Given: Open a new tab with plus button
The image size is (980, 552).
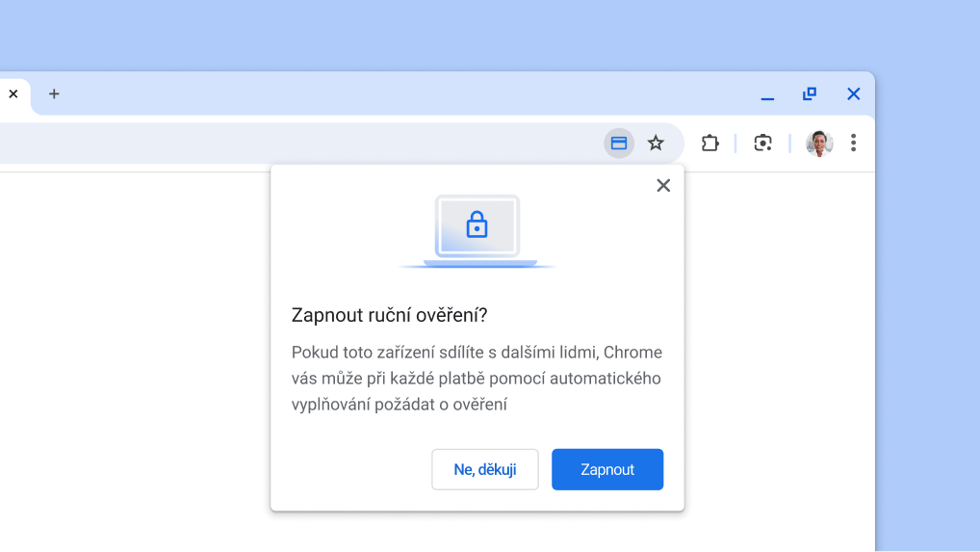Looking at the screenshot, I should pyautogui.click(x=54, y=94).
